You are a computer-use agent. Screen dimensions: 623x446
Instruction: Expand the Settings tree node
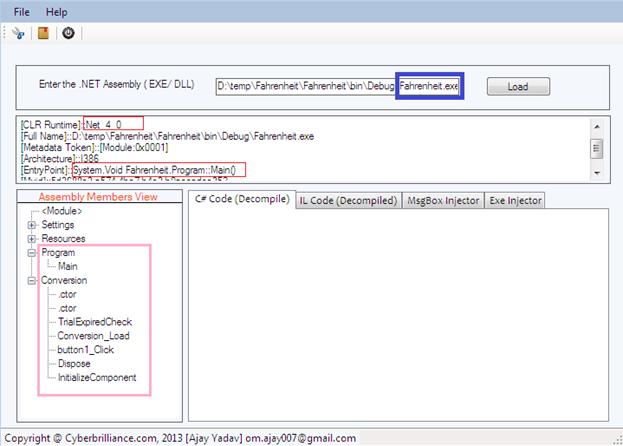click(x=32, y=225)
